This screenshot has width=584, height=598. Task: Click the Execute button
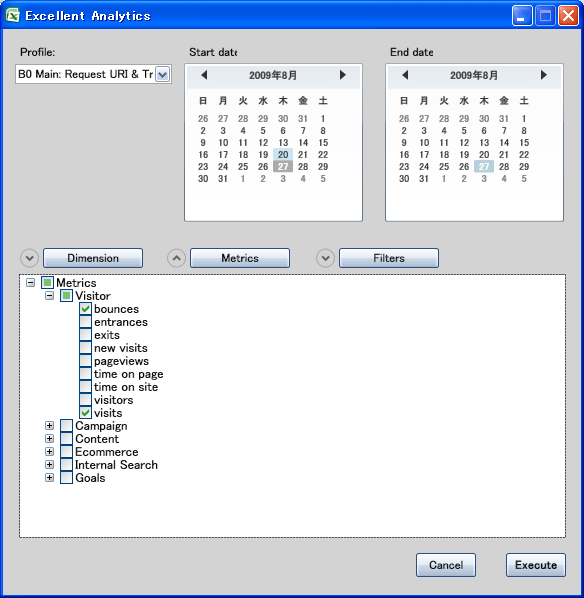point(536,565)
